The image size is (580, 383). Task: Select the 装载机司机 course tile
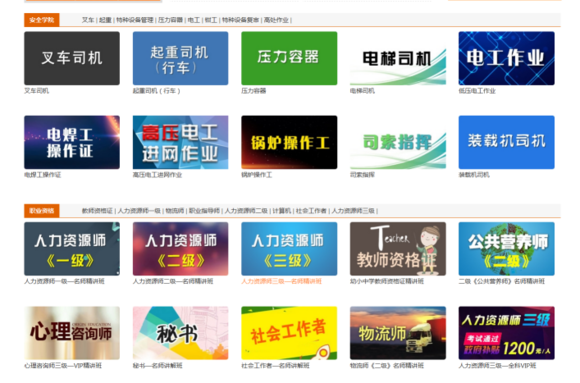[506, 142]
